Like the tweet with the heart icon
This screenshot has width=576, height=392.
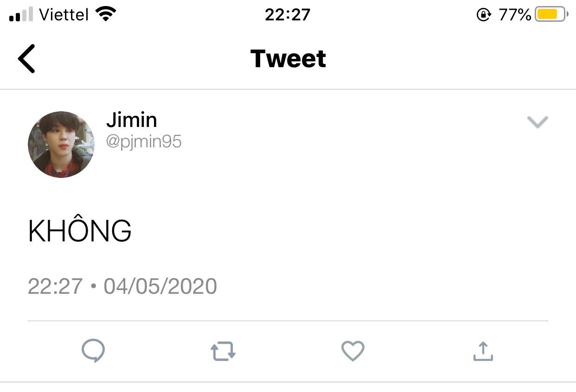(x=353, y=351)
